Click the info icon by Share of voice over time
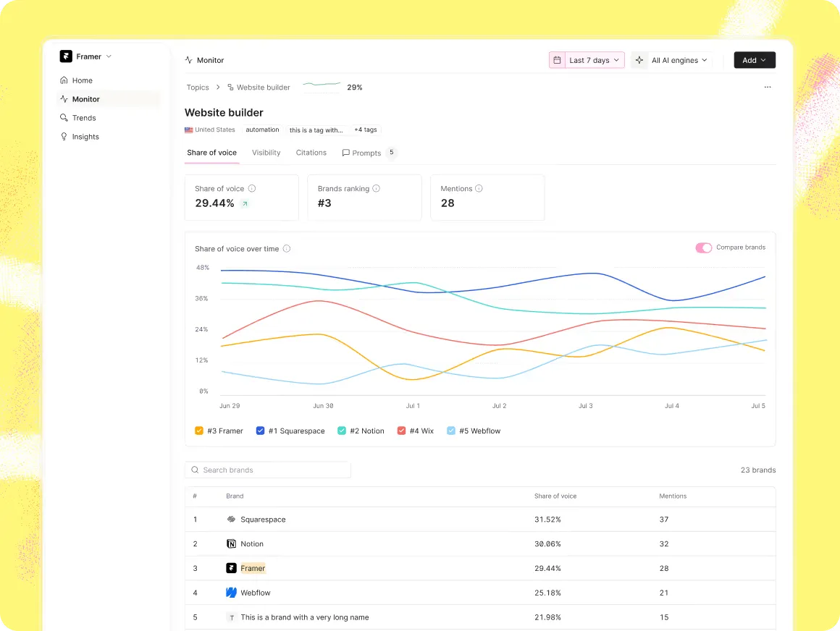Image resolution: width=840 pixels, height=631 pixels. tap(287, 248)
